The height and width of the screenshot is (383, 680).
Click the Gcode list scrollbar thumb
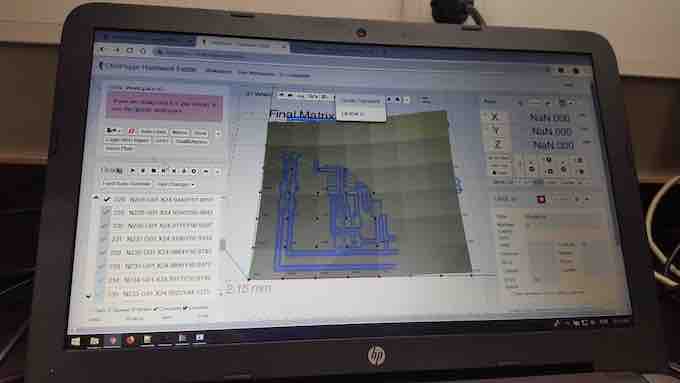coord(222,245)
